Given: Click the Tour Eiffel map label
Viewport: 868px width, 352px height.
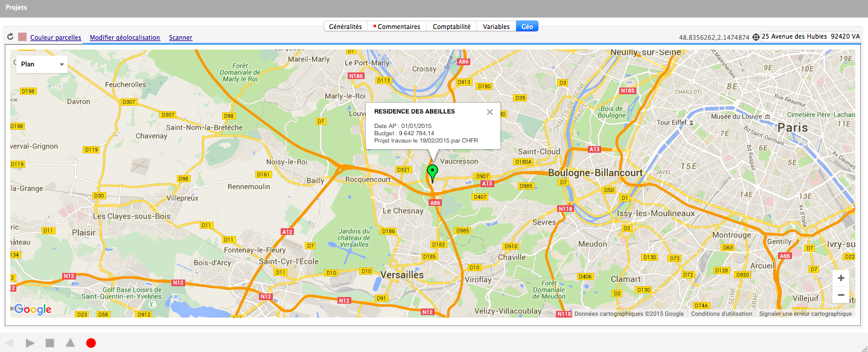Looking at the screenshot, I should tap(672, 122).
